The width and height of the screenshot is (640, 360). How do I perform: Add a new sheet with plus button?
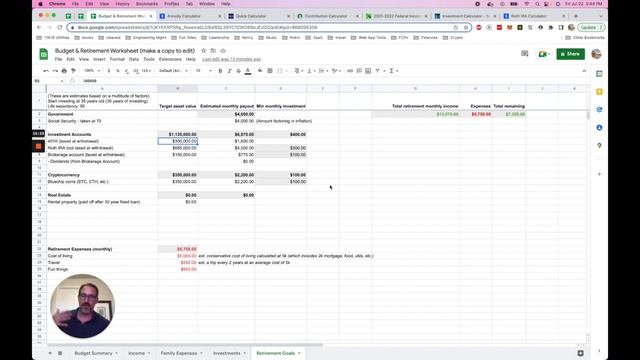(50, 353)
